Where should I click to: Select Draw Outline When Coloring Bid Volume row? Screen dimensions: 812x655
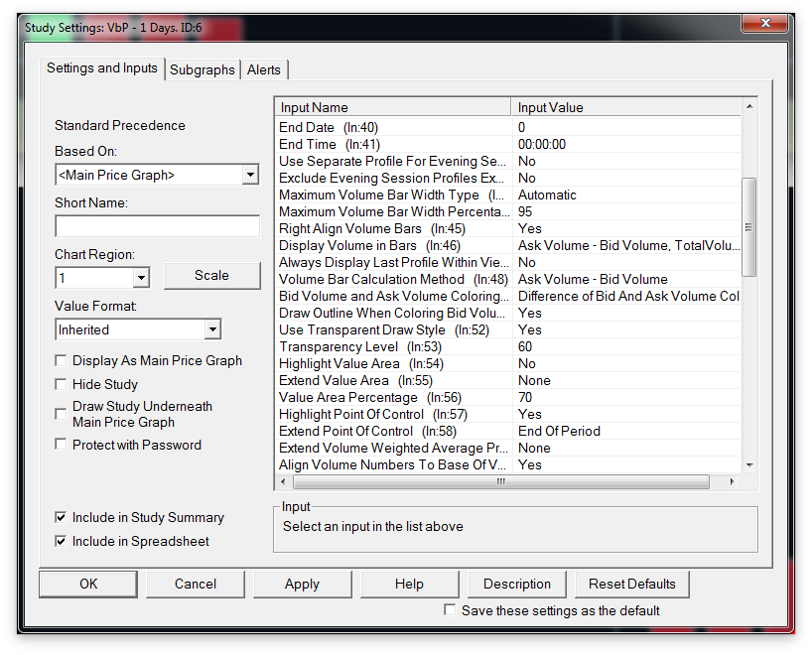(508, 313)
